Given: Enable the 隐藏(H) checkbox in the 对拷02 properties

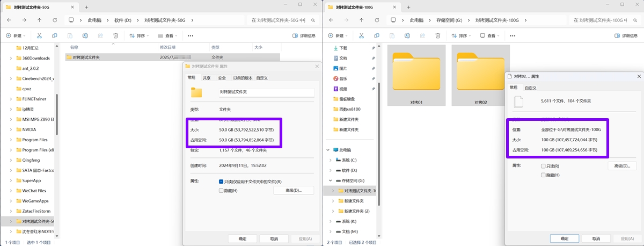Looking at the screenshot, I should 543,175.
